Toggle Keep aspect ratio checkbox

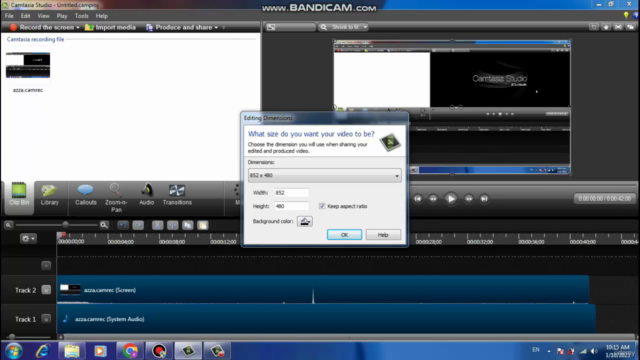tap(322, 206)
